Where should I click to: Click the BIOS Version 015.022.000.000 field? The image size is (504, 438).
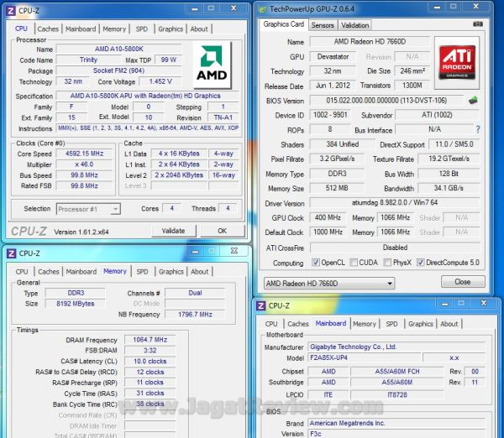pos(386,100)
